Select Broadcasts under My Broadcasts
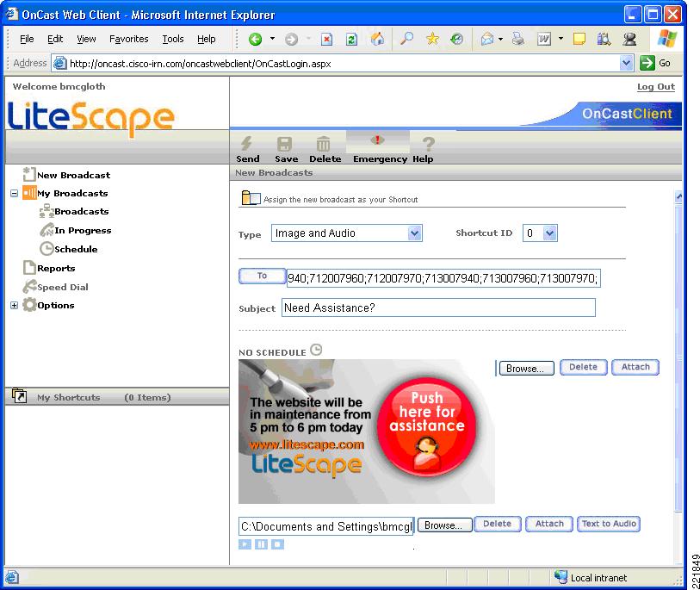Screen dimensions: 700x590 click(x=81, y=211)
